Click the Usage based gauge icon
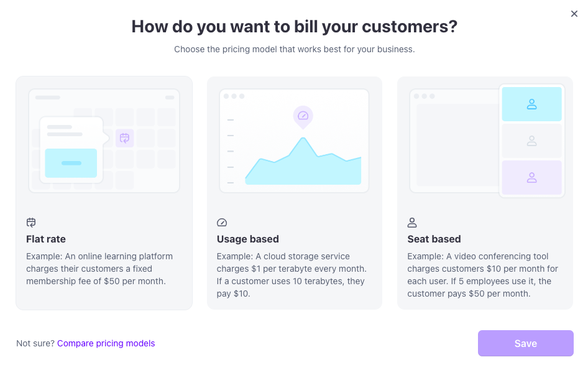The width and height of the screenshot is (588, 365). tap(222, 223)
